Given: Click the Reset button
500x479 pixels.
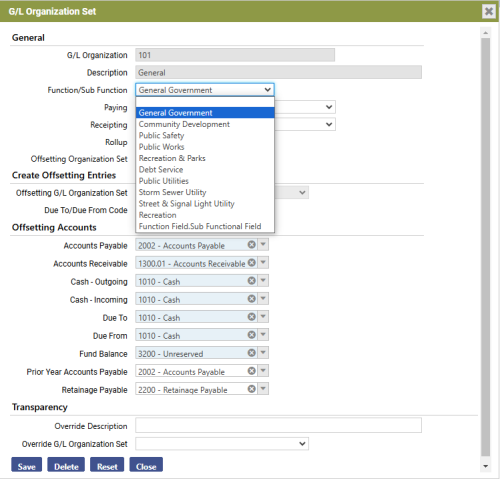Looking at the screenshot, I should [107, 465].
